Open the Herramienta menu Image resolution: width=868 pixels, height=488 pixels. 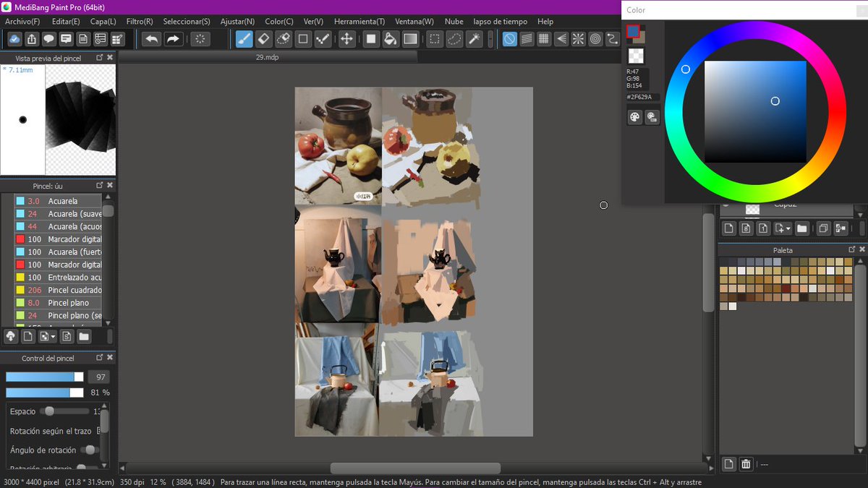pos(359,22)
